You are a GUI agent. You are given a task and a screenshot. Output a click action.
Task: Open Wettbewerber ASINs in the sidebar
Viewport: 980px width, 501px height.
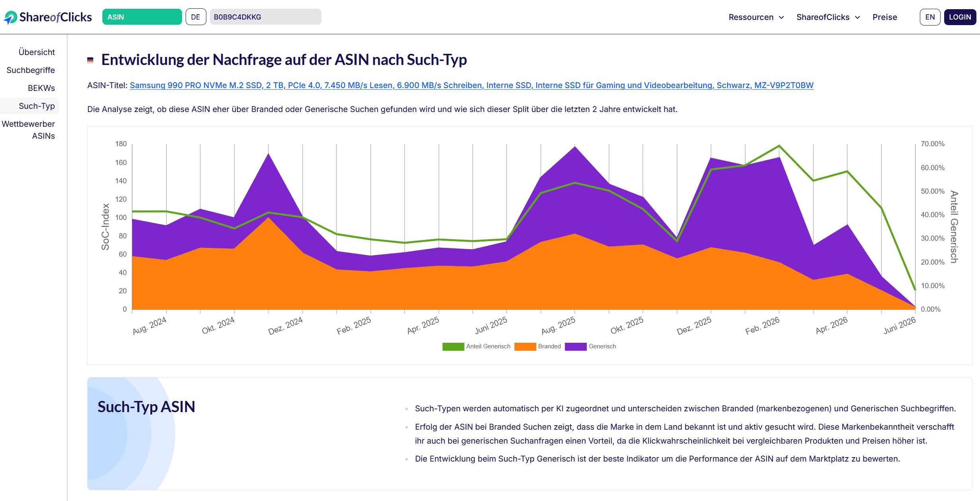28,130
